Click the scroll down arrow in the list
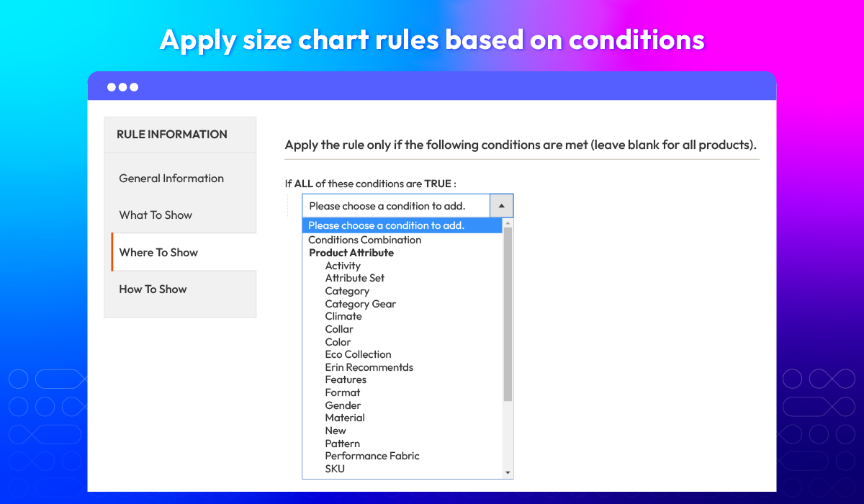 (508, 473)
